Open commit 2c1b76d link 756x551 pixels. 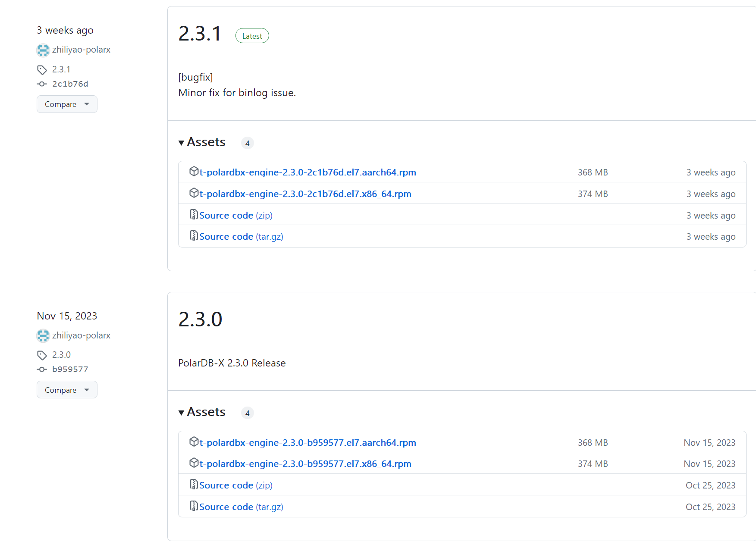(70, 84)
